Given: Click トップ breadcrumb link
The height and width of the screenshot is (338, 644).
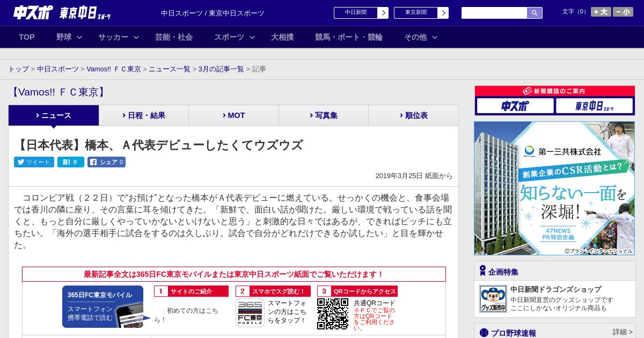Looking at the screenshot, I should [x=18, y=69].
